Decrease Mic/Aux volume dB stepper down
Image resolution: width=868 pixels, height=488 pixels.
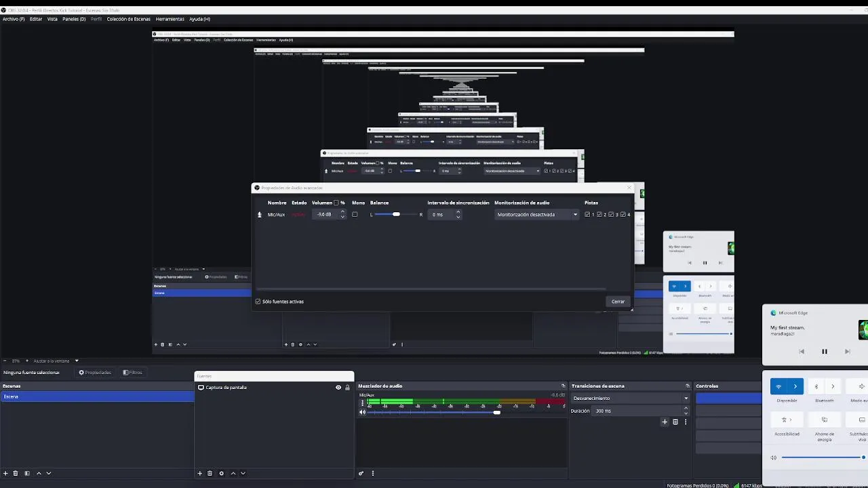tap(342, 217)
